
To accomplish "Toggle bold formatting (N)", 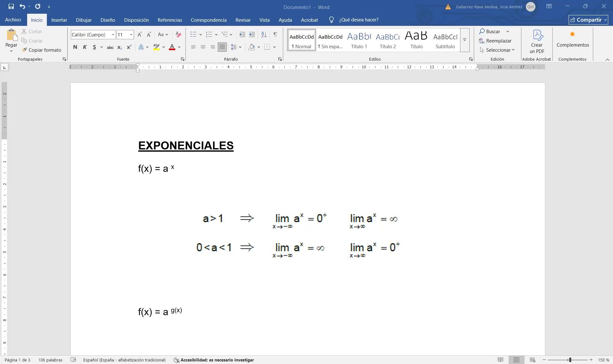I will coord(75,47).
